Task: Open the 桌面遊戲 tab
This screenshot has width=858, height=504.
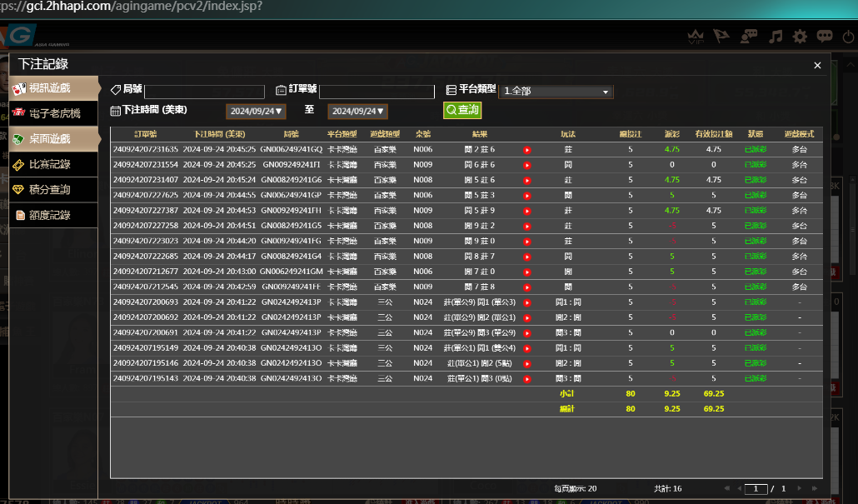Action: tap(53, 139)
